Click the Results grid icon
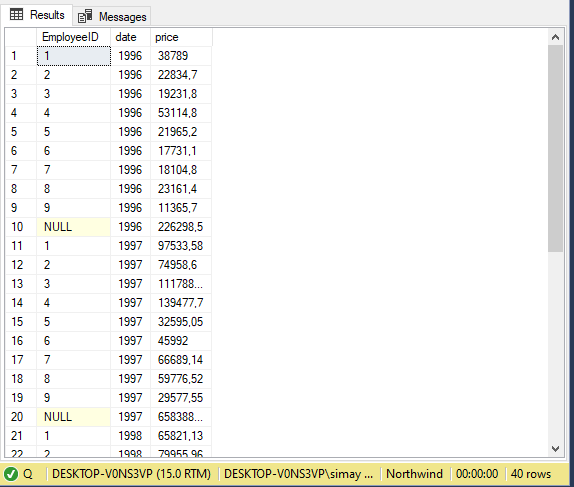The height and width of the screenshot is (487, 574). [16, 15]
